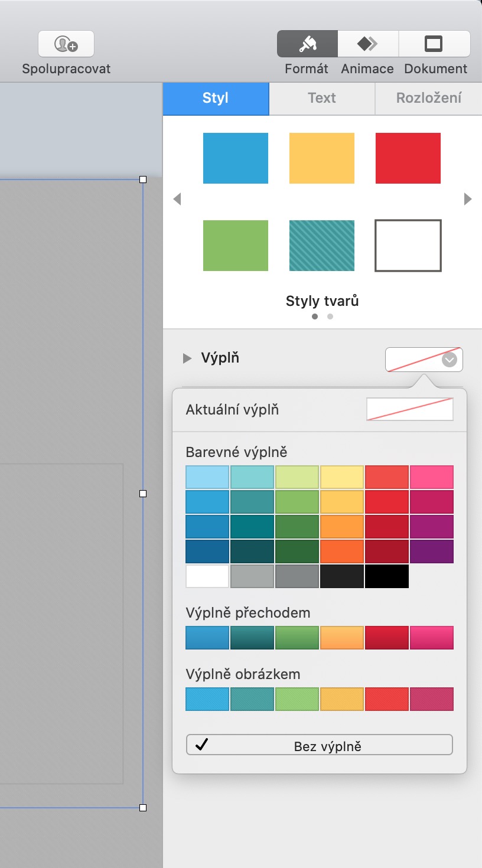Apply the teal striped shape style
Image resolution: width=482 pixels, height=868 pixels.
(x=322, y=246)
